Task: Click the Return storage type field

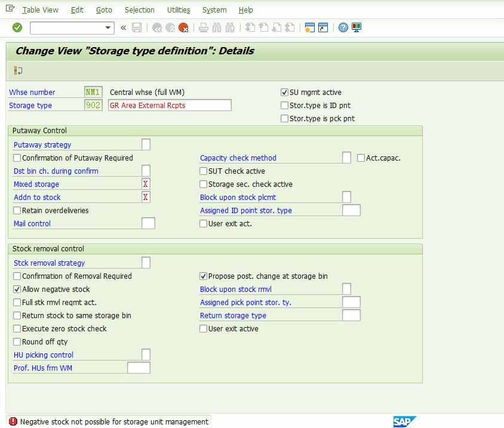Action: 351,316
